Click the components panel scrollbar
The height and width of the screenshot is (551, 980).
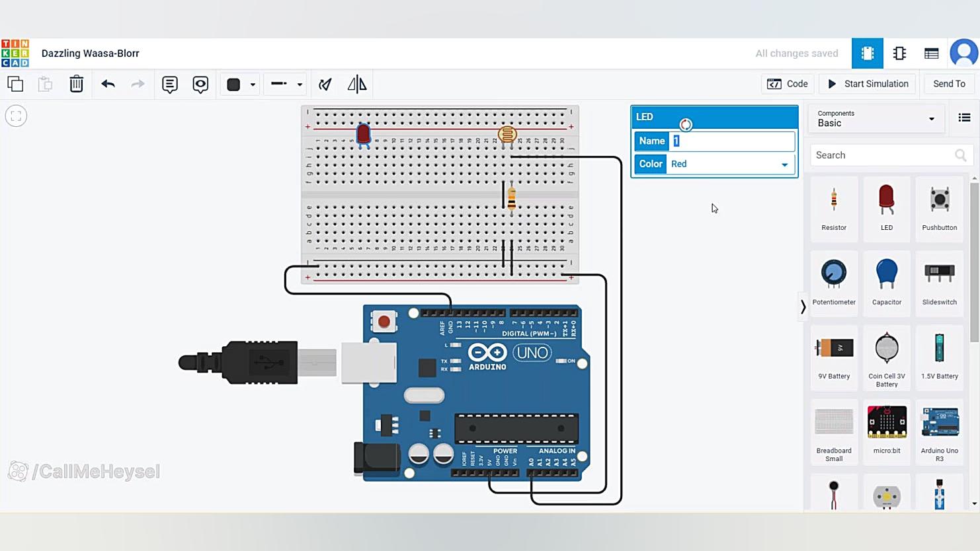click(975, 261)
